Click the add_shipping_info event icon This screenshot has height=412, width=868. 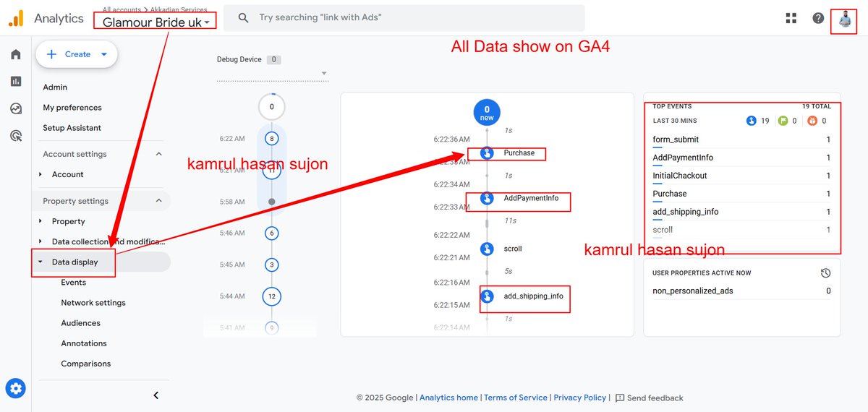pos(488,296)
